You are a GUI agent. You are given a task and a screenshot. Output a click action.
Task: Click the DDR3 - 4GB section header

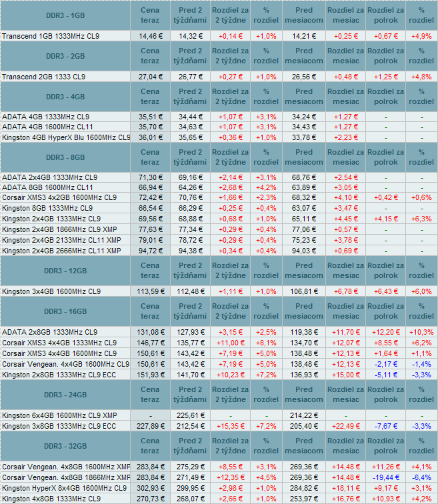pos(65,97)
